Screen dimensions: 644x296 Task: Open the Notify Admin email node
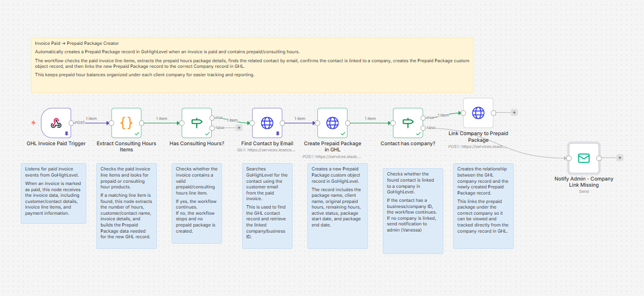[x=583, y=158]
